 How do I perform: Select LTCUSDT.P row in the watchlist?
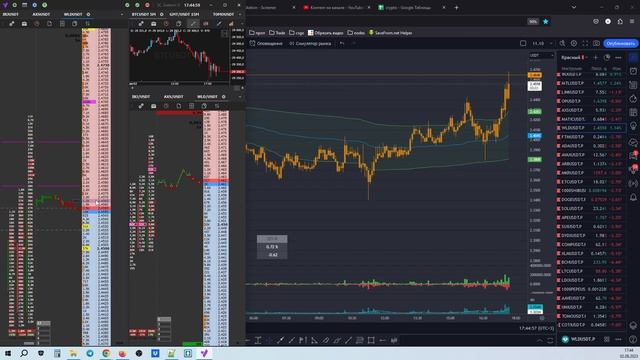(x=590, y=271)
